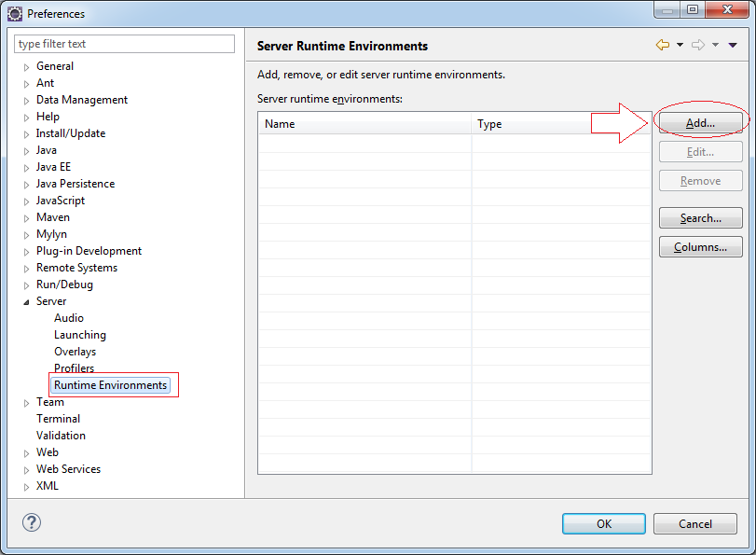Screen dimensions: 756x555
Task: Select Profilers under Server
Action: click(75, 368)
